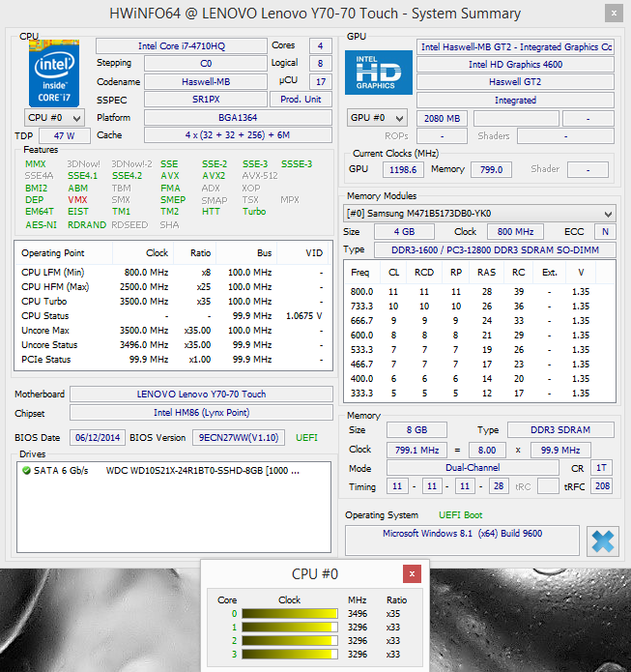The image size is (631, 672).
Task: Click the RAS column header in timing table
Action: [x=486, y=273]
